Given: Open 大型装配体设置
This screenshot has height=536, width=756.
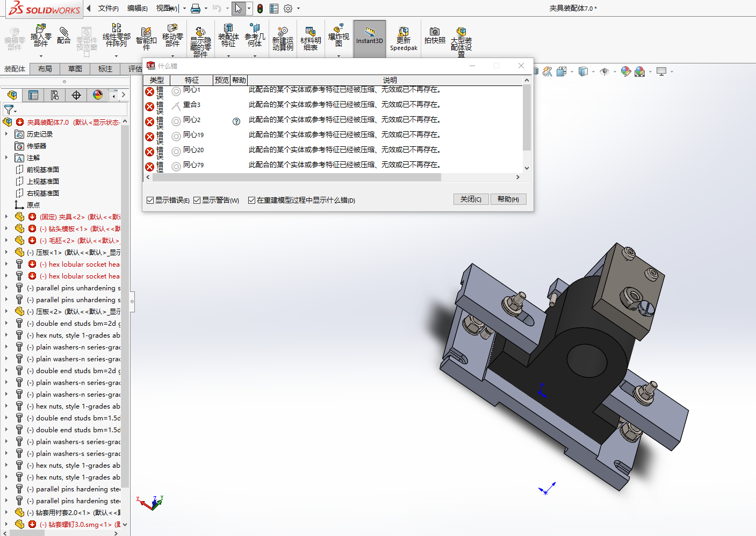Looking at the screenshot, I should (461, 42).
